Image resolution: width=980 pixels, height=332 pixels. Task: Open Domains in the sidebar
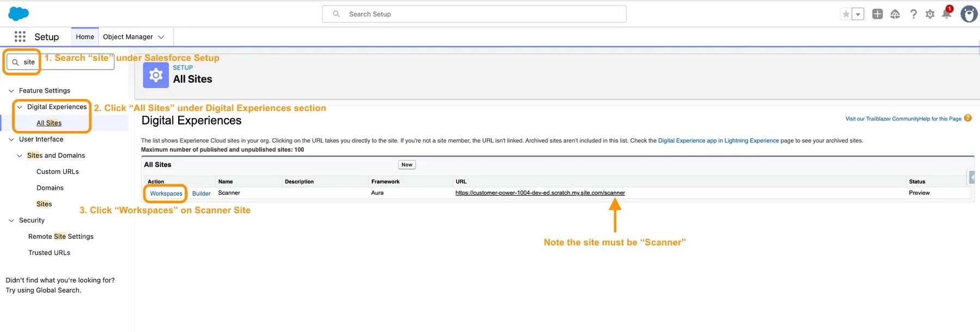point(50,188)
